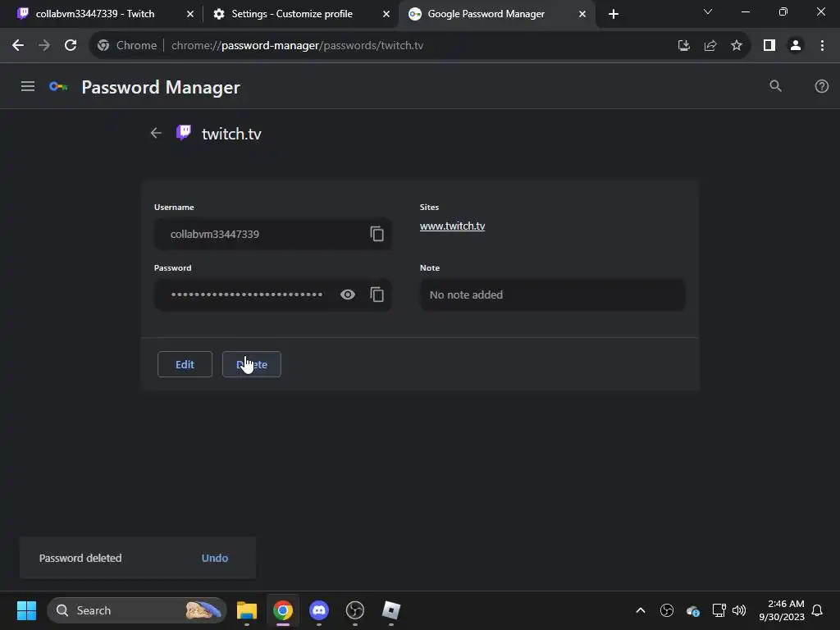Viewport: 840px width, 630px height.
Task: Open volume control in tray
Action: 739,610
